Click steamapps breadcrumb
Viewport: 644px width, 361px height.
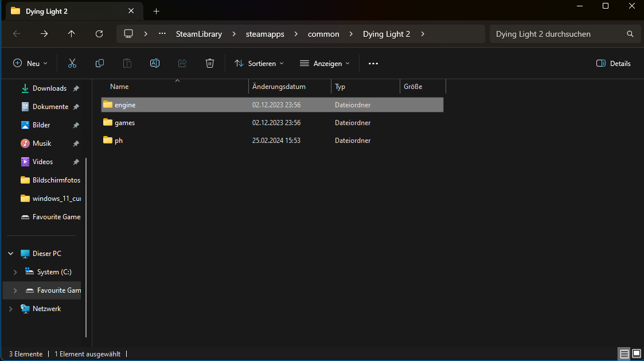[265, 34]
